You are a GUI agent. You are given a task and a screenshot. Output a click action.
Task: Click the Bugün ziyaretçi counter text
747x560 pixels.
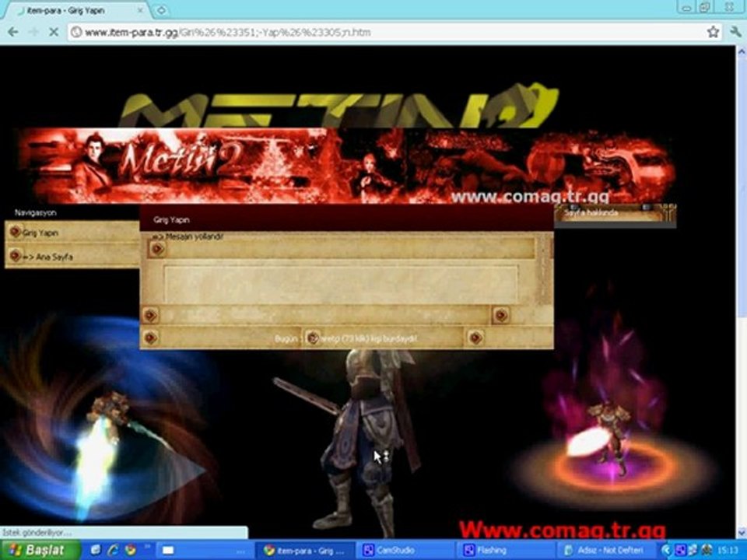point(345,338)
